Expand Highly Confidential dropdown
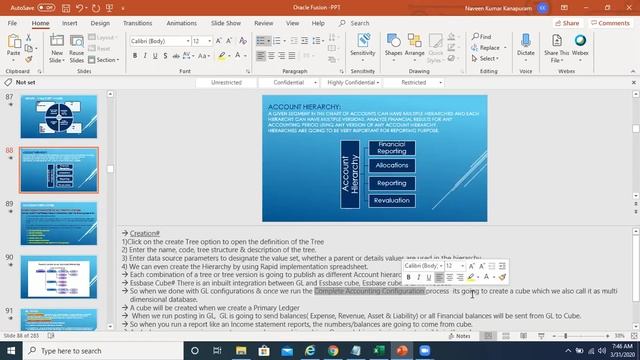Viewport: 640px width, 360px height. [x=378, y=83]
